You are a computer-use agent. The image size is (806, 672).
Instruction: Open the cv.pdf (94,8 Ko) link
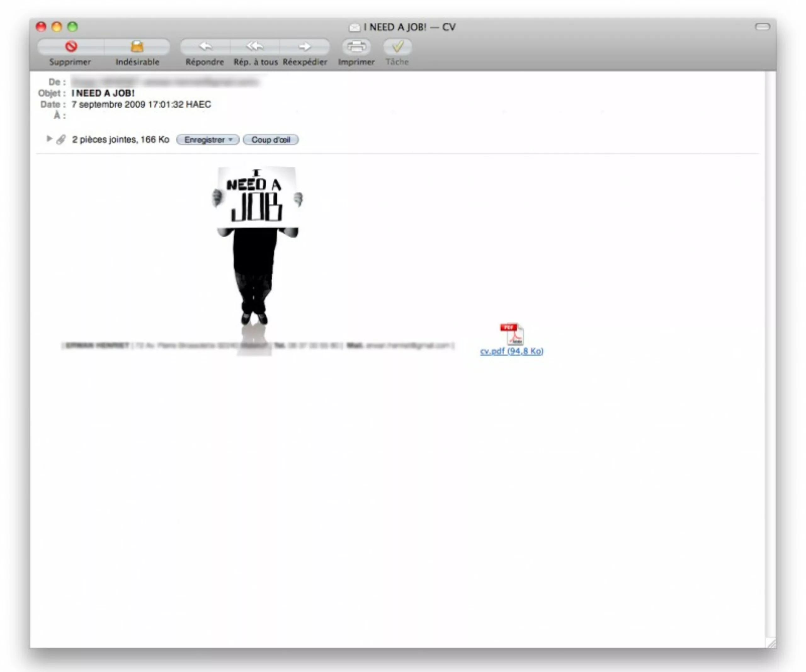pyautogui.click(x=512, y=351)
